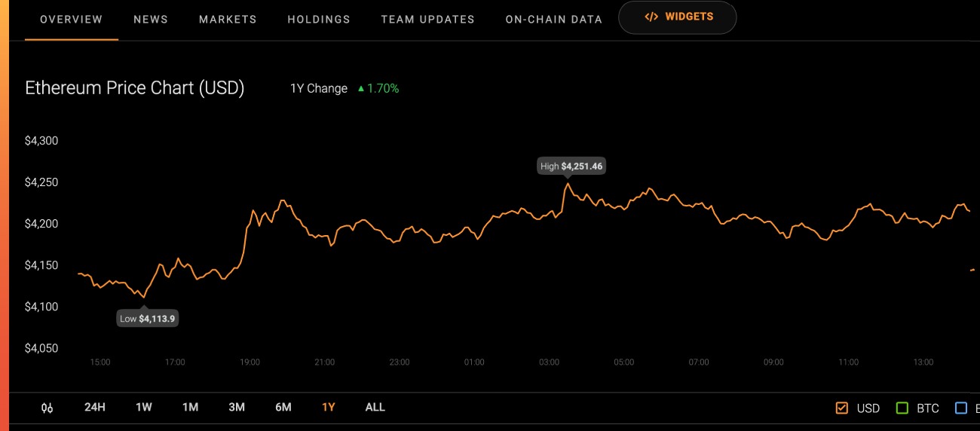Uncheck the USD currency checkbox
This screenshot has height=431, width=980.
[x=842, y=408]
